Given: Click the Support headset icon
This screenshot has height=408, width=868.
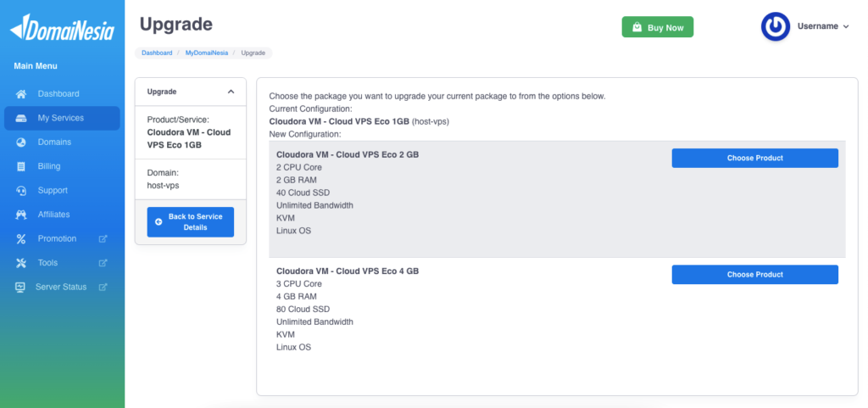Looking at the screenshot, I should point(21,191).
